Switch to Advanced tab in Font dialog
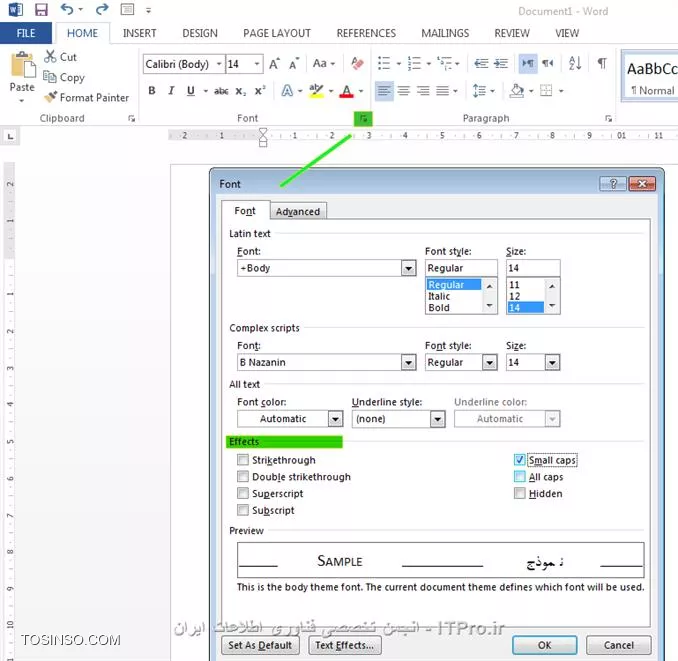 click(298, 211)
